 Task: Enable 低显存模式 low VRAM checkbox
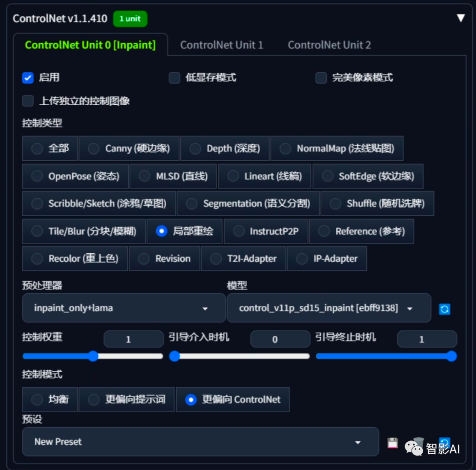(174, 78)
